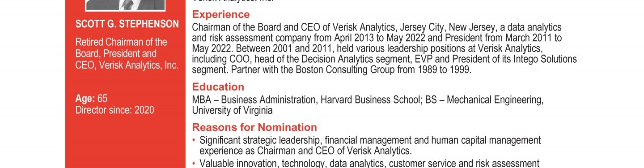Click the Reasons for Nomination heading
Image resolution: width=644 pixels, height=168 pixels.
254,127
